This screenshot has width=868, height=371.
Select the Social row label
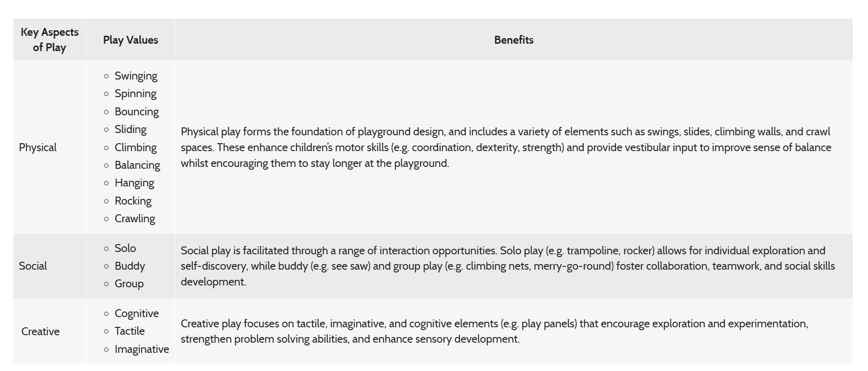(33, 266)
